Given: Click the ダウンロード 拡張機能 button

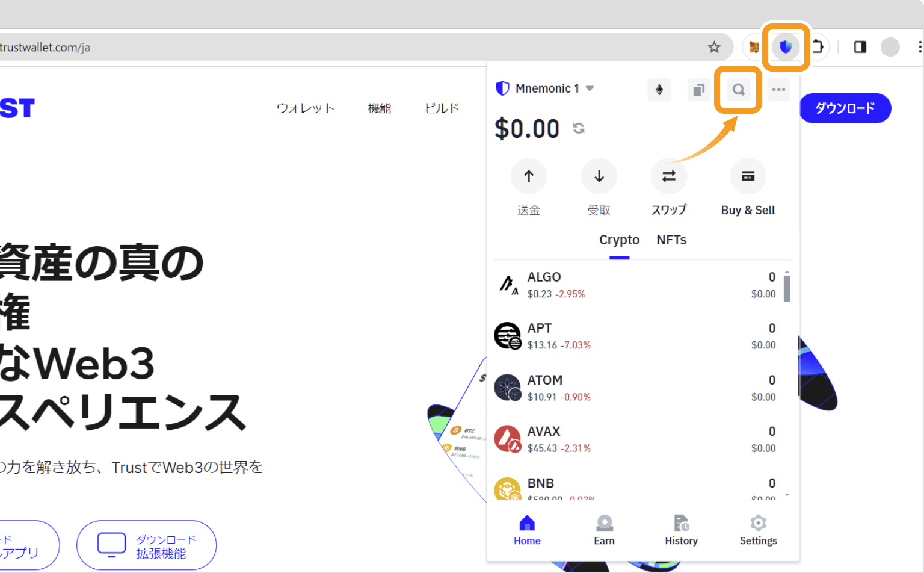Looking at the screenshot, I should 146,545.
